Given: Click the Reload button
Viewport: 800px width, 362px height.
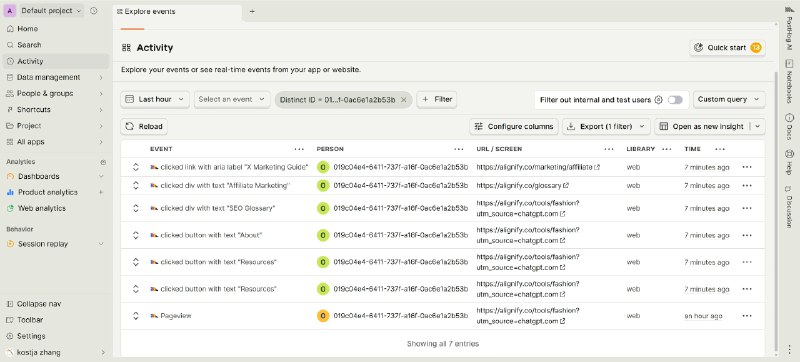Looking at the screenshot, I should click(x=144, y=126).
